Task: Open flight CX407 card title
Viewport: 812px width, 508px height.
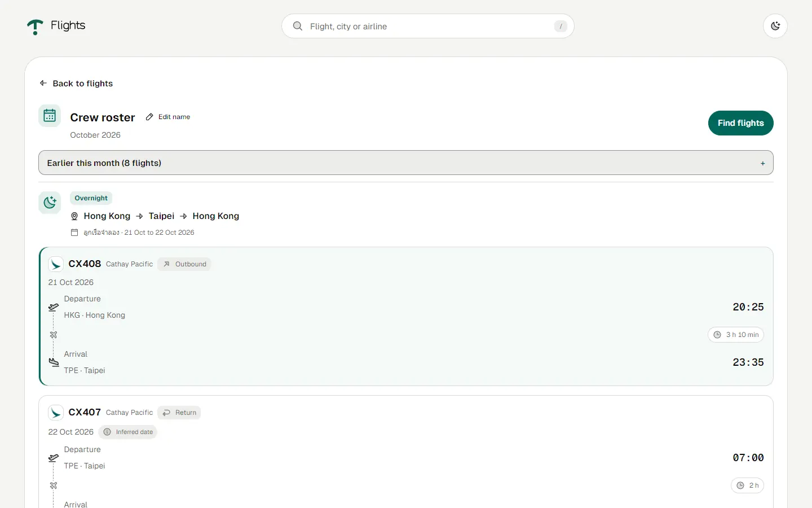Action: pos(85,412)
